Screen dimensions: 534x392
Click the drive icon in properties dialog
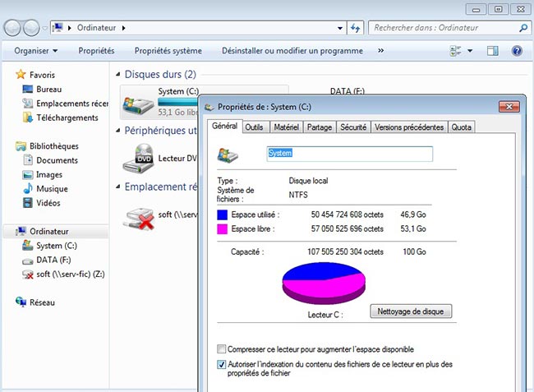click(228, 155)
